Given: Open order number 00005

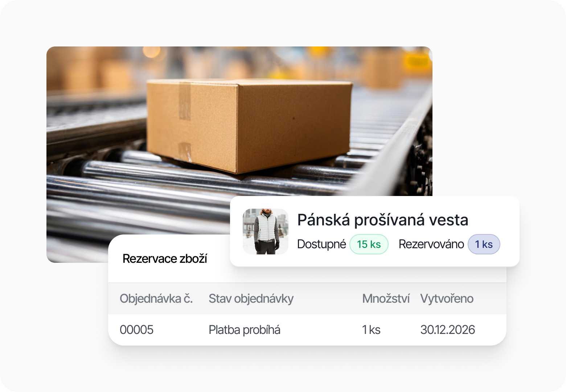Looking at the screenshot, I should (137, 330).
